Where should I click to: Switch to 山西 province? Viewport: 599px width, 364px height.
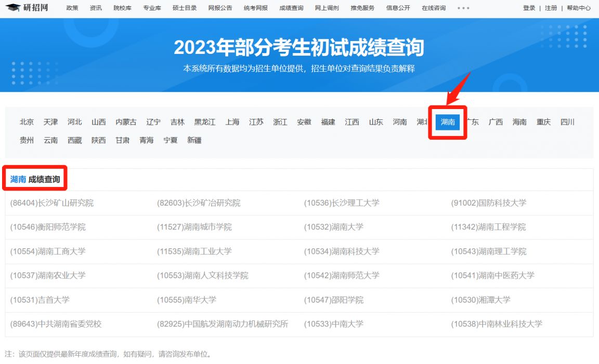(x=99, y=122)
